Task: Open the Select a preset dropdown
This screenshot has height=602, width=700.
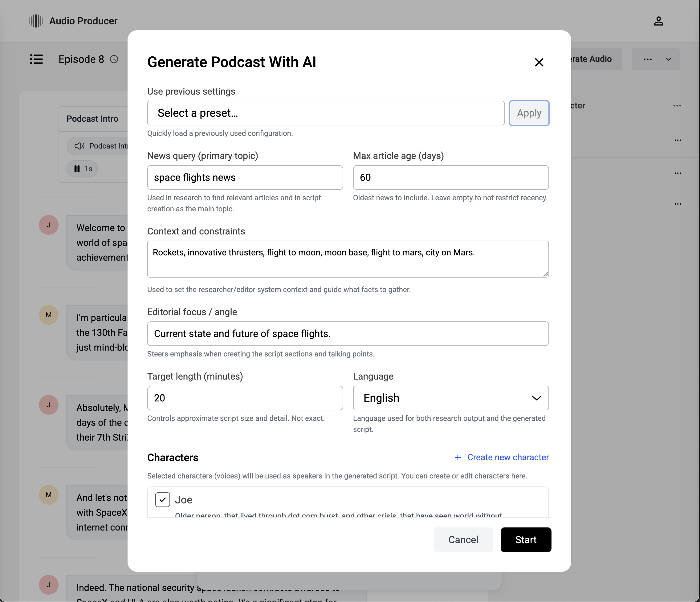Action: coord(325,113)
